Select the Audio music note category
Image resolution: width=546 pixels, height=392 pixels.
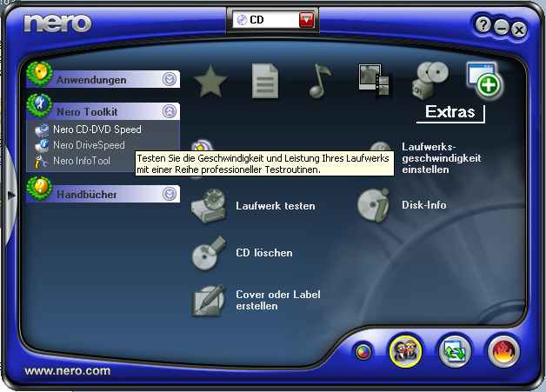[x=320, y=81]
